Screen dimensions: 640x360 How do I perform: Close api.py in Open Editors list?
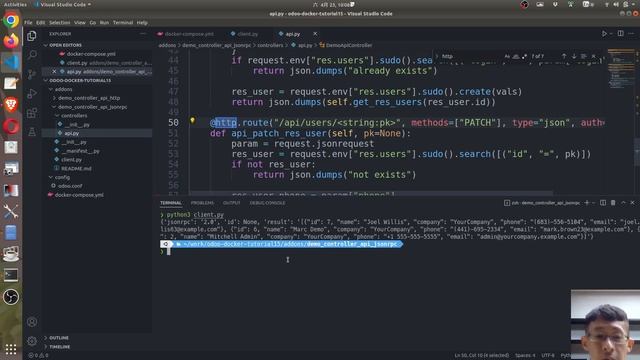(x=54, y=71)
